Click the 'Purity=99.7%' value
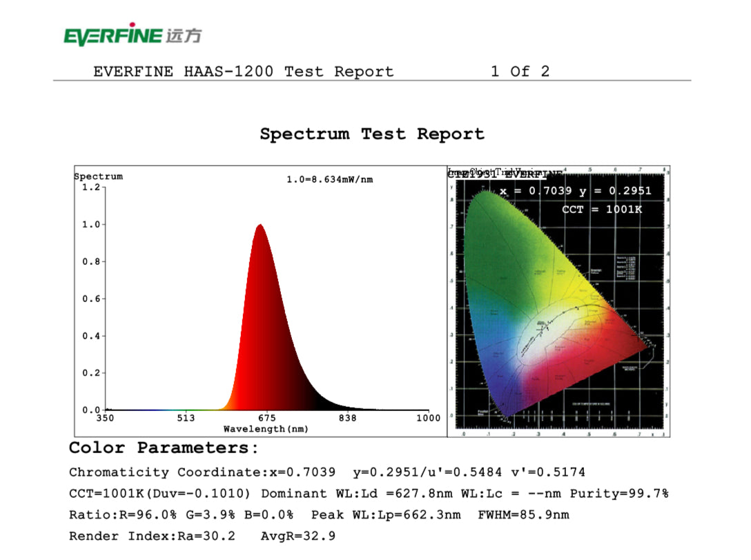Image resolution: width=751 pixels, height=560 pixels. (x=619, y=494)
